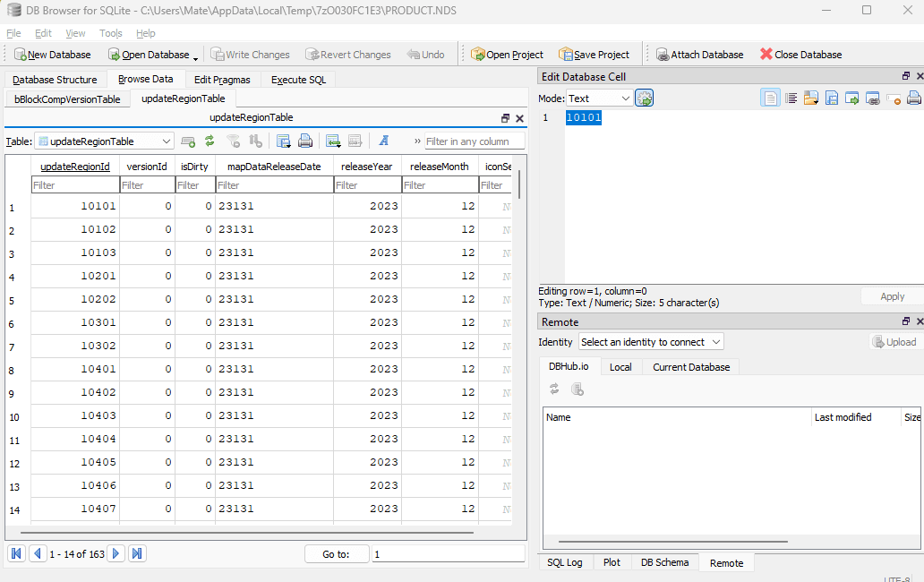Expand the identity selection dropdown
This screenshot has width=924, height=582.
[650, 342]
